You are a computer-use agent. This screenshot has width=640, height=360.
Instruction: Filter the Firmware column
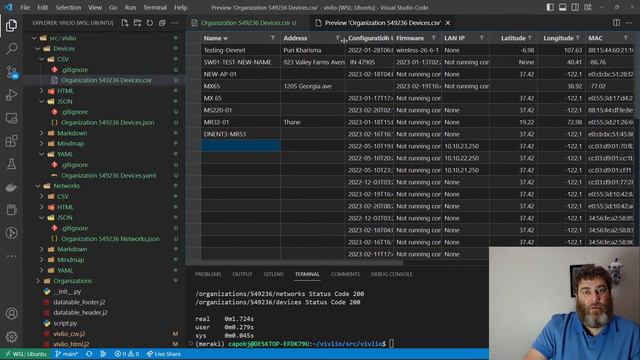[x=433, y=38]
